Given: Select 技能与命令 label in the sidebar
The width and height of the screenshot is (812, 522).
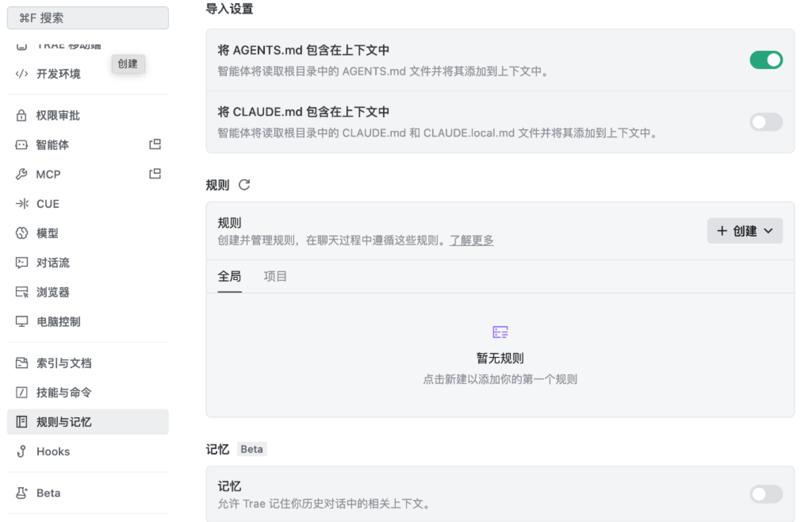Looking at the screenshot, I should (64, 392).
